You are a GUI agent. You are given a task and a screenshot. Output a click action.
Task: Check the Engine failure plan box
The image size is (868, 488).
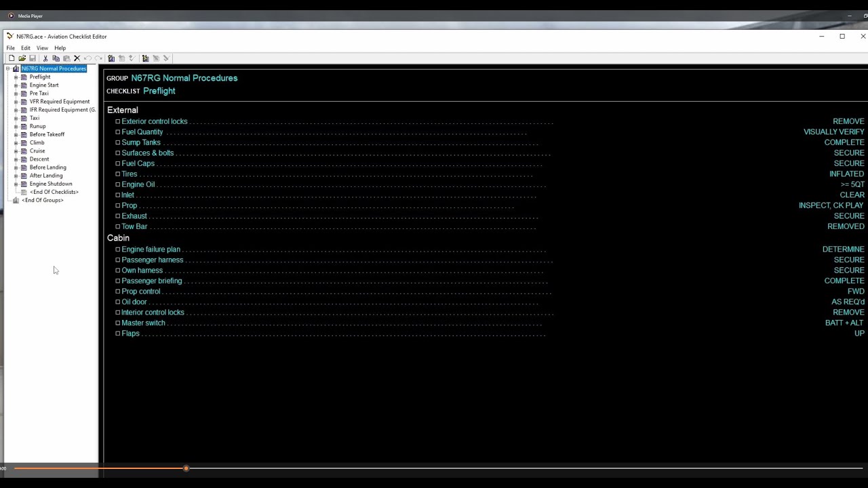click(117, 249)
